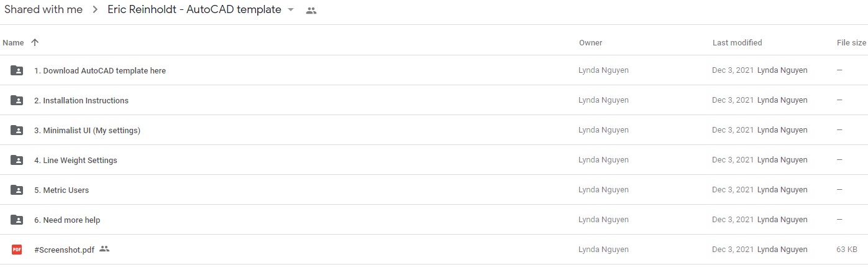This screenshot has height=267, width=868.
Task: Click the Owner column header
Action: pos(590,43)
